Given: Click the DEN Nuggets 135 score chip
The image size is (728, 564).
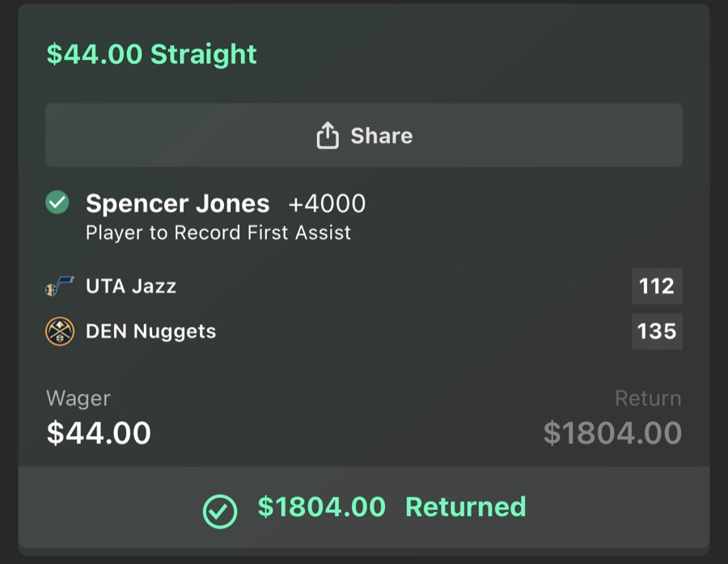Looking at the screenshot, I should tap(657, 331).
